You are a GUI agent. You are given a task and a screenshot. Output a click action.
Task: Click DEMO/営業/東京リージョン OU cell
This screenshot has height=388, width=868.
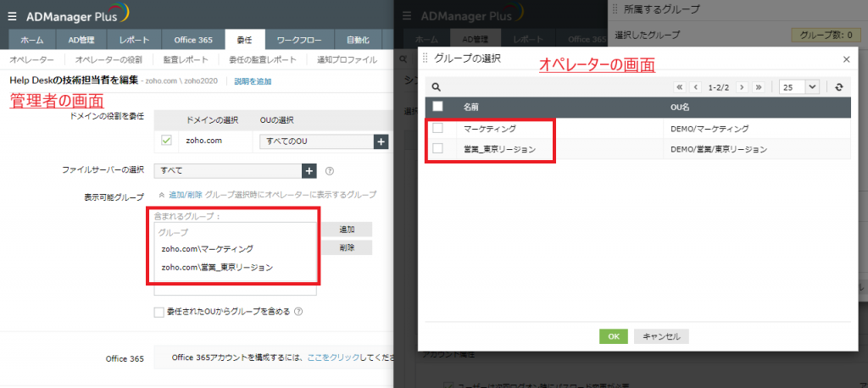pyautogui.click(x=719, y=149)
